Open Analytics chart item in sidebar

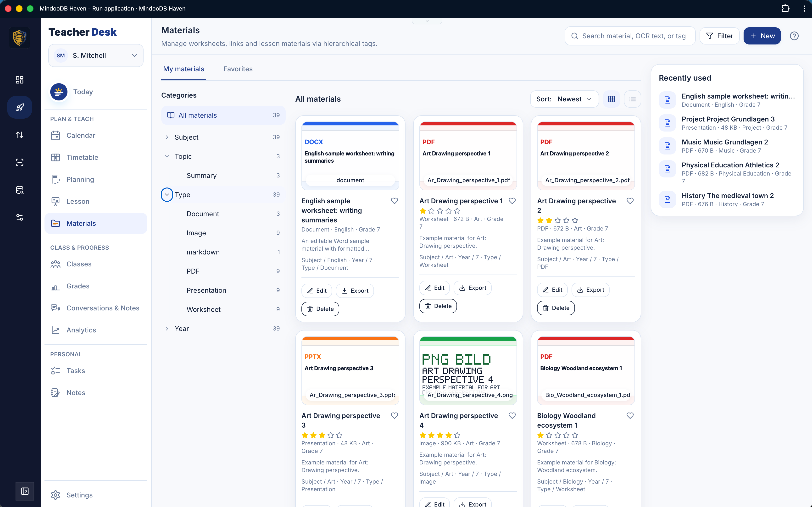point(96,330)
